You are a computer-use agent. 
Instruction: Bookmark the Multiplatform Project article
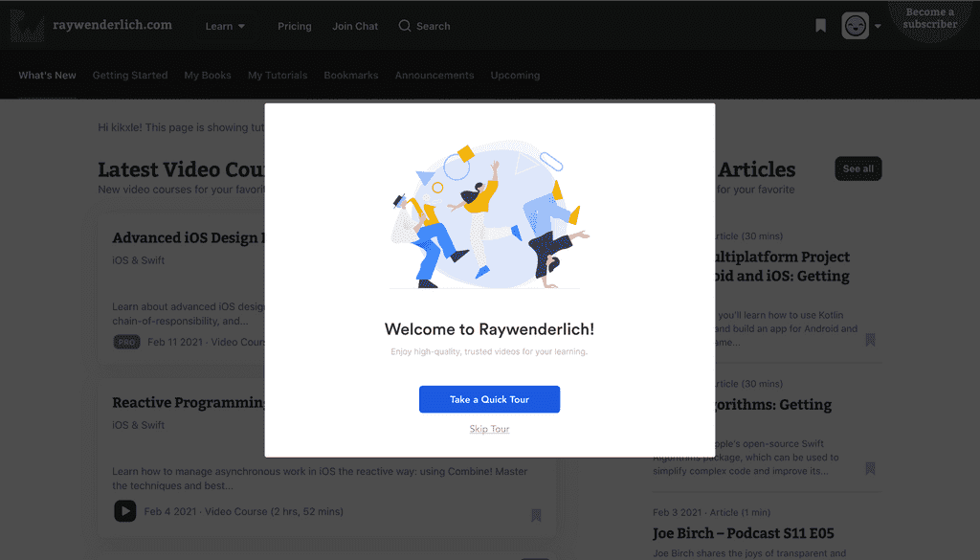pyautogui.click(x=870, y=340)
